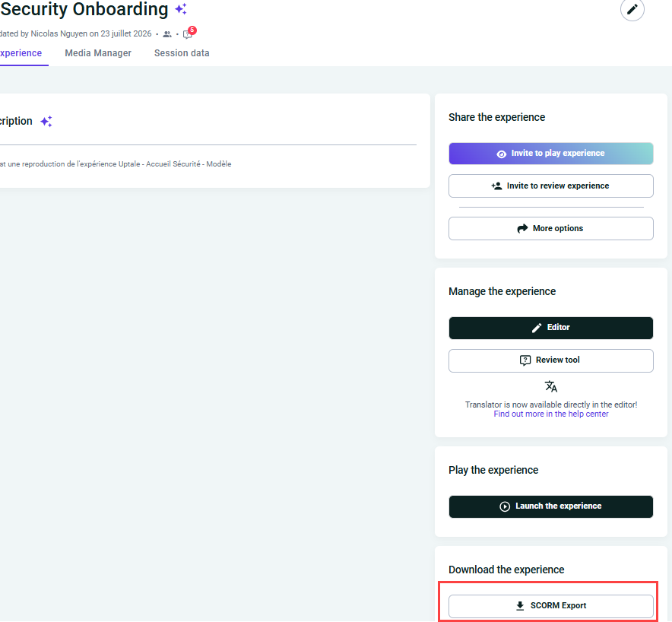Open More options for sharing
672x622 pixels.
[550, 228]
